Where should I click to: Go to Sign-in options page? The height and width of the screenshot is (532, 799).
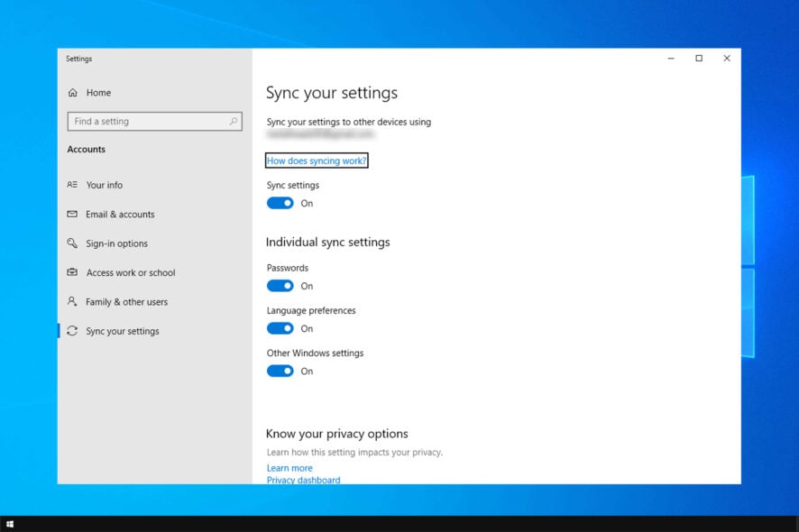(116, 243)
